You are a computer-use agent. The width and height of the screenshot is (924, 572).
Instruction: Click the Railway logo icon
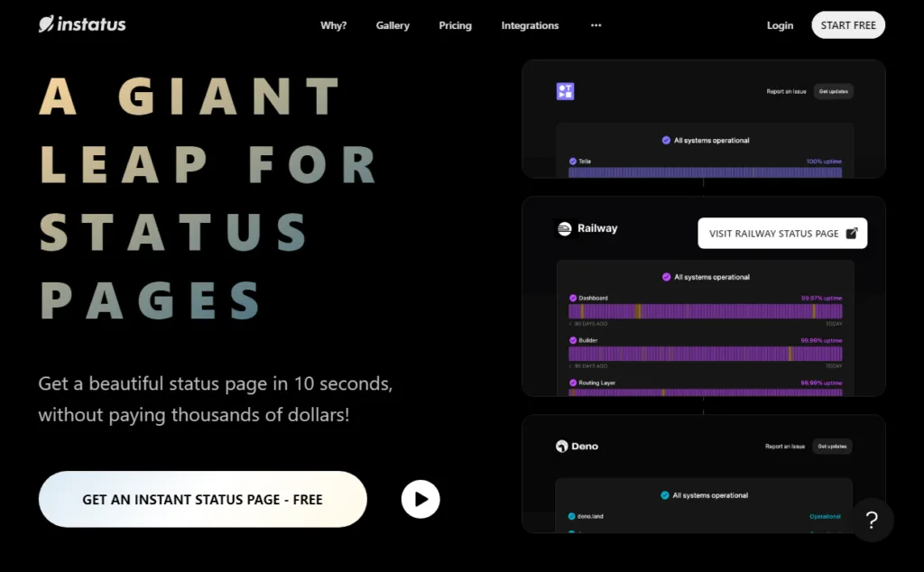click(565, 228)
